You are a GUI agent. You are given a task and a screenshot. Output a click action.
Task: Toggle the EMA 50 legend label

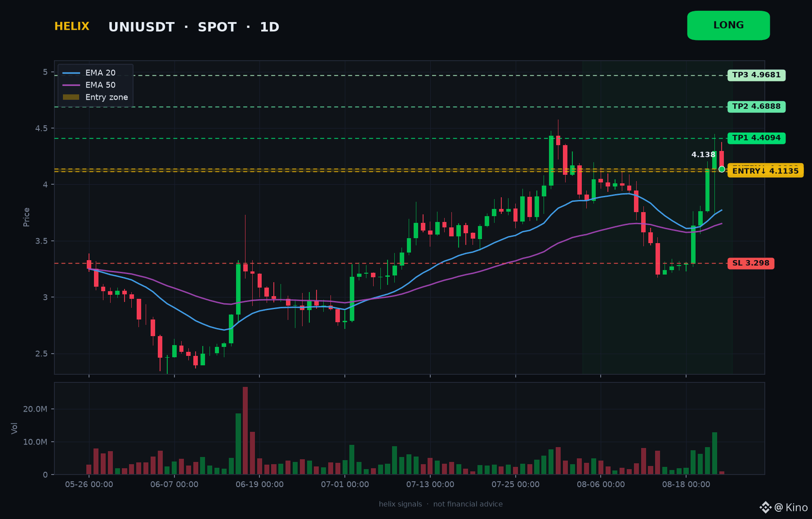pyautogui.click(x=100, y=85)
